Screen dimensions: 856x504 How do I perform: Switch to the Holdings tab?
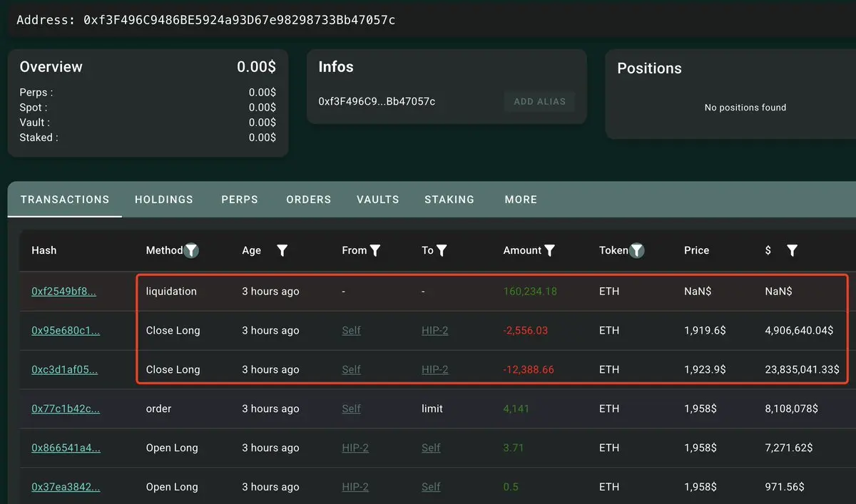pyautogui.click(x=164, y=200)
